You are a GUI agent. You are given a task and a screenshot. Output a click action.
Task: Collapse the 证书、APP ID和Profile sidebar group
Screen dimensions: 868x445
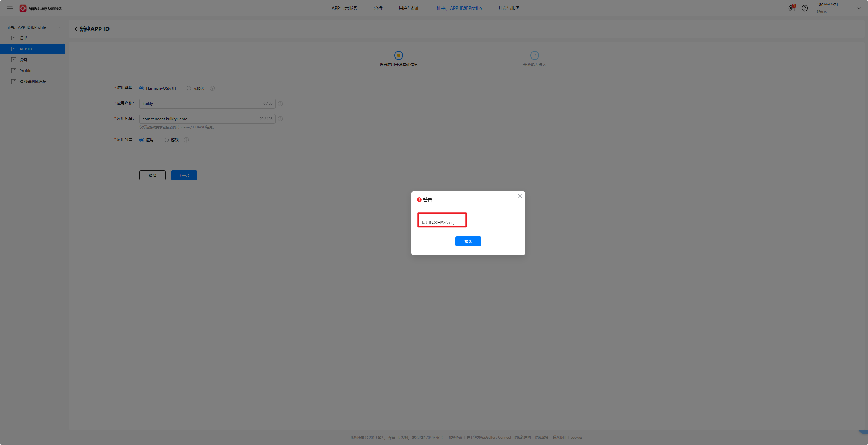coord(58,27)
